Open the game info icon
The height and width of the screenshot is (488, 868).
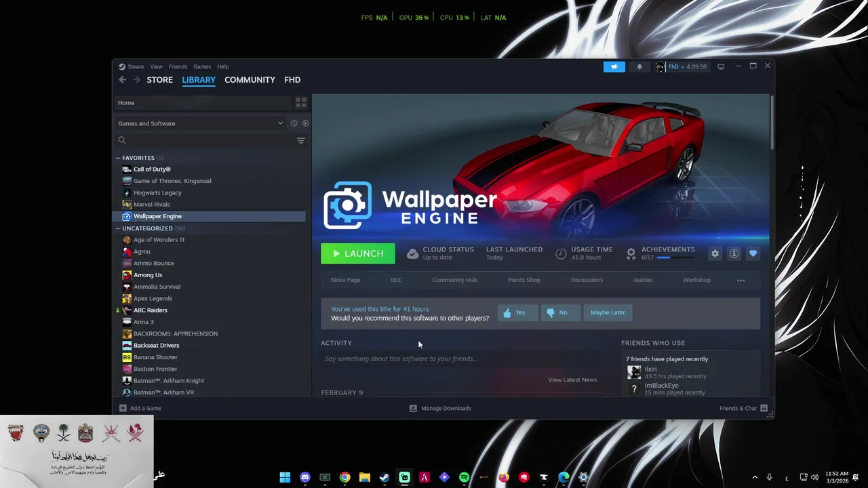(x=734, y=253)
